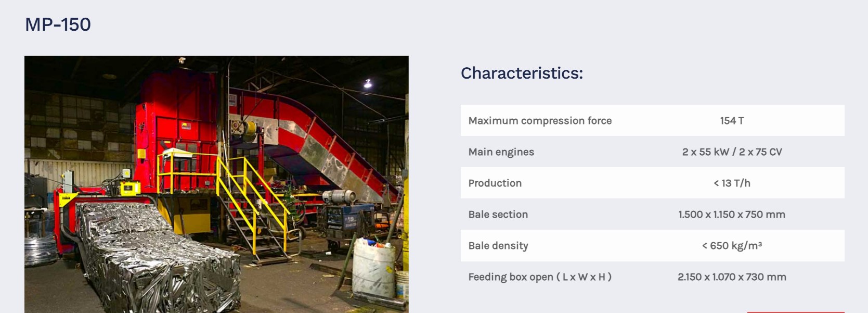Select the Feeding box open label

tap(539, 277)
